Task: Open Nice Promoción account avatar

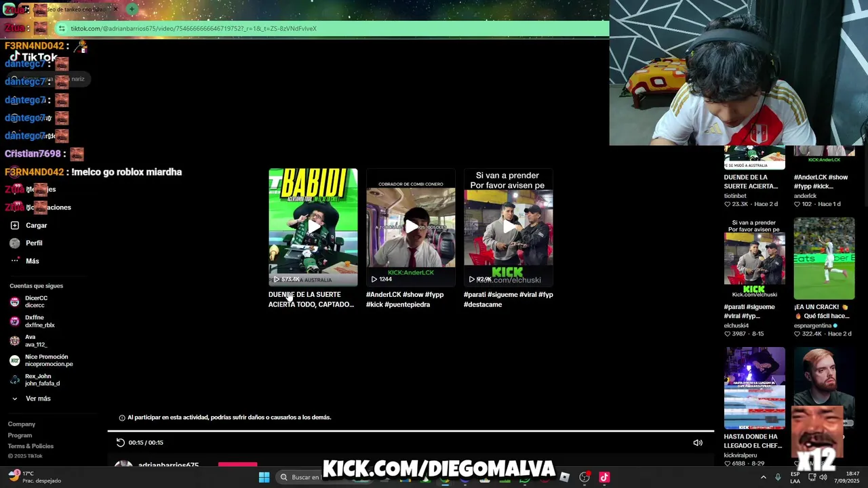Action: (x=15, y=361)
